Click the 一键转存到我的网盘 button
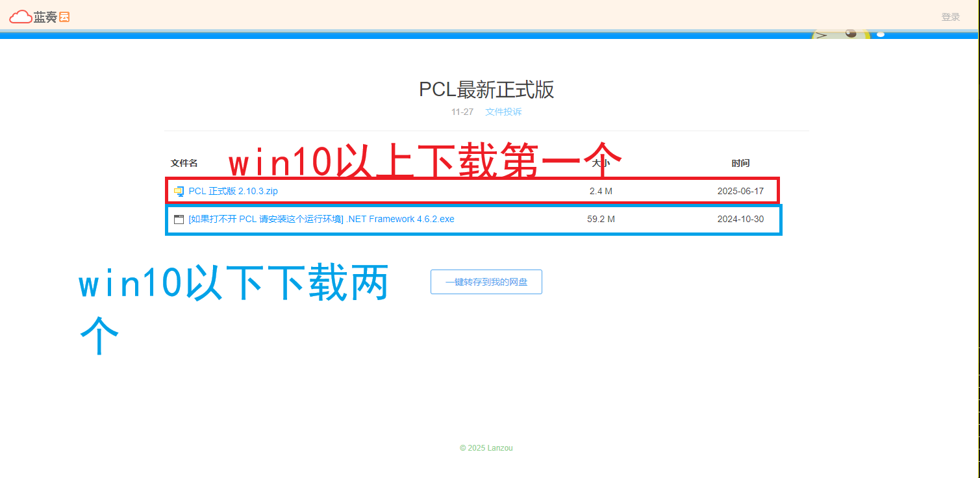 tap(486, 281)
